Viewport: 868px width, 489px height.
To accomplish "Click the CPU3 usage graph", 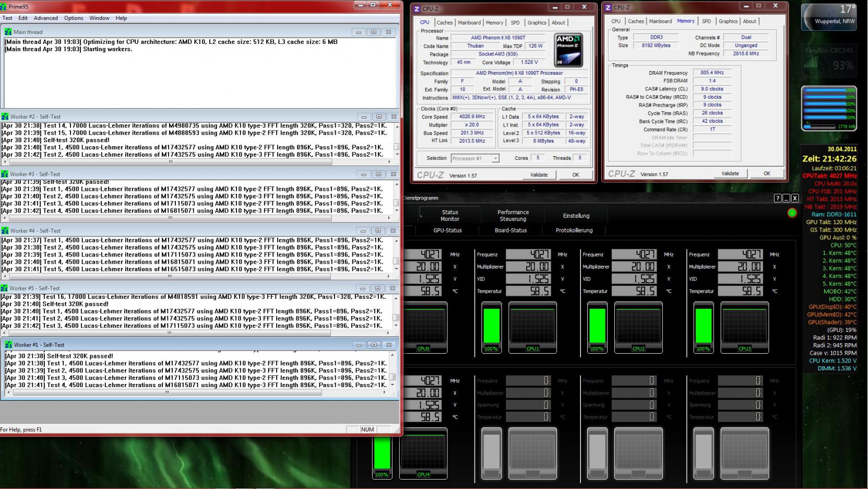I will [x=744, y=327].
